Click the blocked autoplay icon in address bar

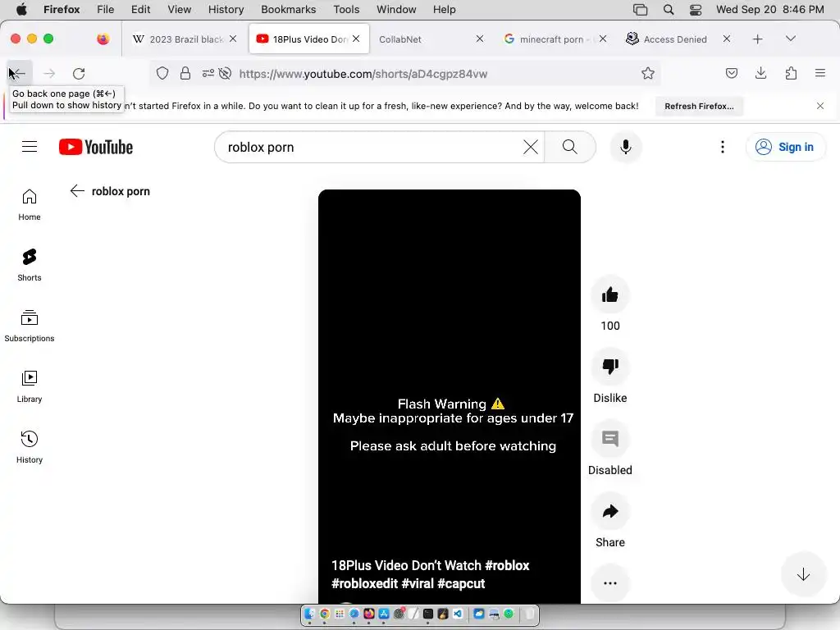tap(225, 73)
